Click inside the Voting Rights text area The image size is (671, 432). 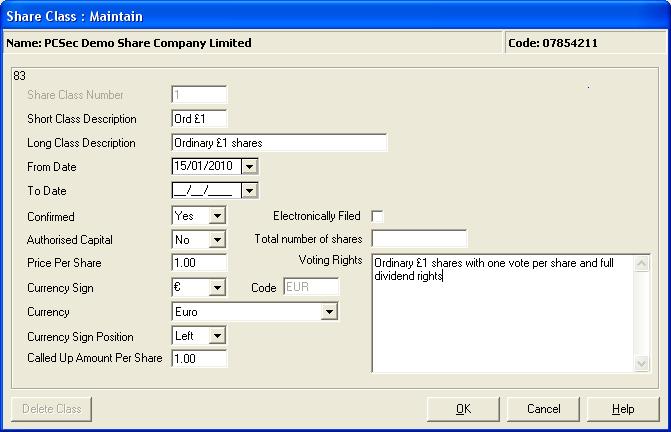coord(503,314)
